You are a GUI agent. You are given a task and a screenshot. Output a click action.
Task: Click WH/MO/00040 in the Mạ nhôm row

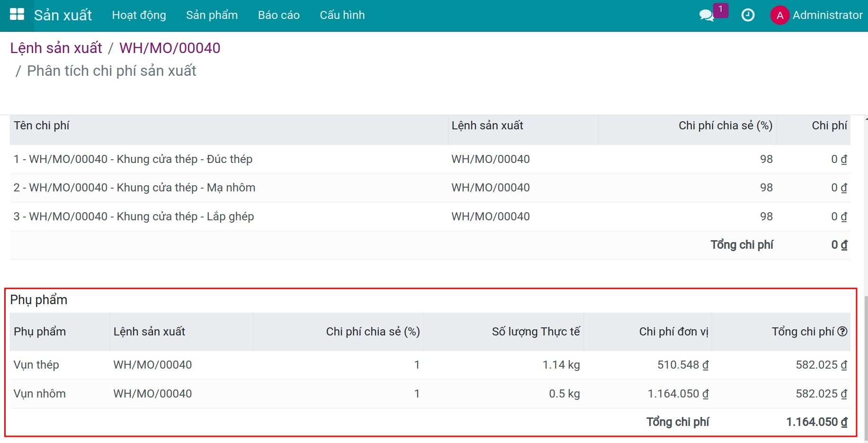tap(491, 188)
